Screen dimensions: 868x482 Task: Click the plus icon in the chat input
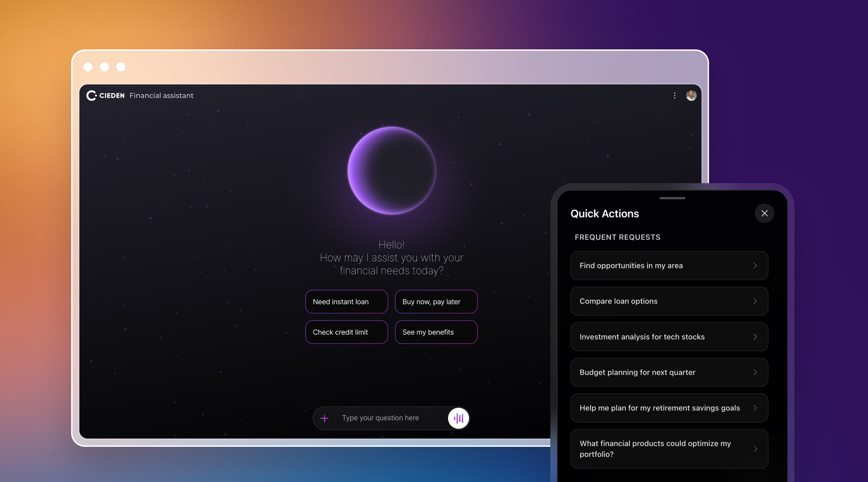pos(324,418)
